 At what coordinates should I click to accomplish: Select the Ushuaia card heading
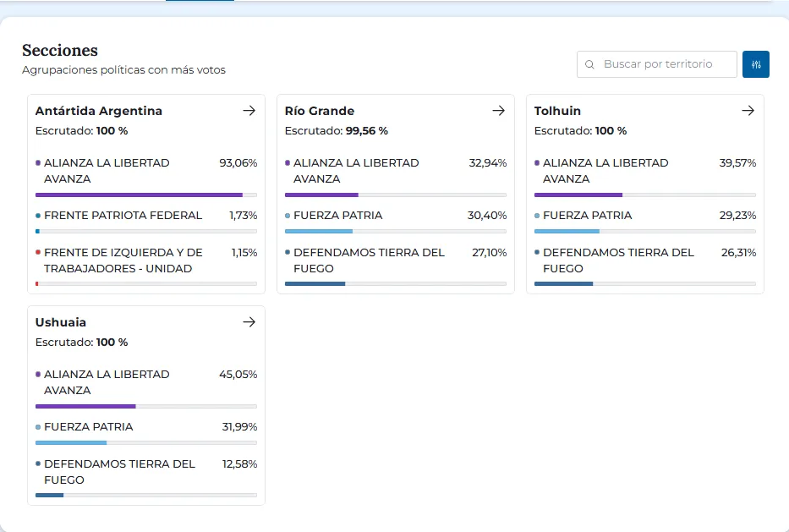tap(61, 322)
